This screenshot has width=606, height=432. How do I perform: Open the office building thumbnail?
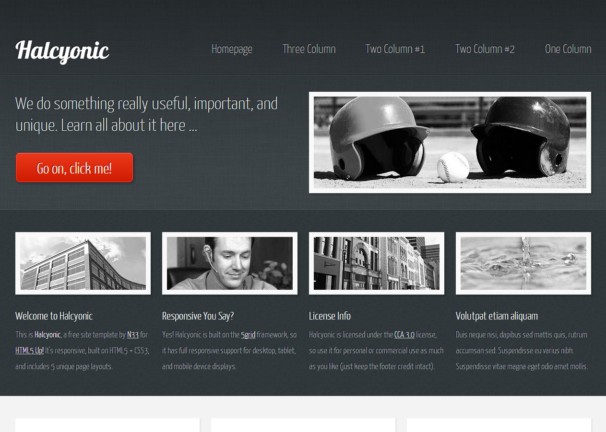coord(83,263)
